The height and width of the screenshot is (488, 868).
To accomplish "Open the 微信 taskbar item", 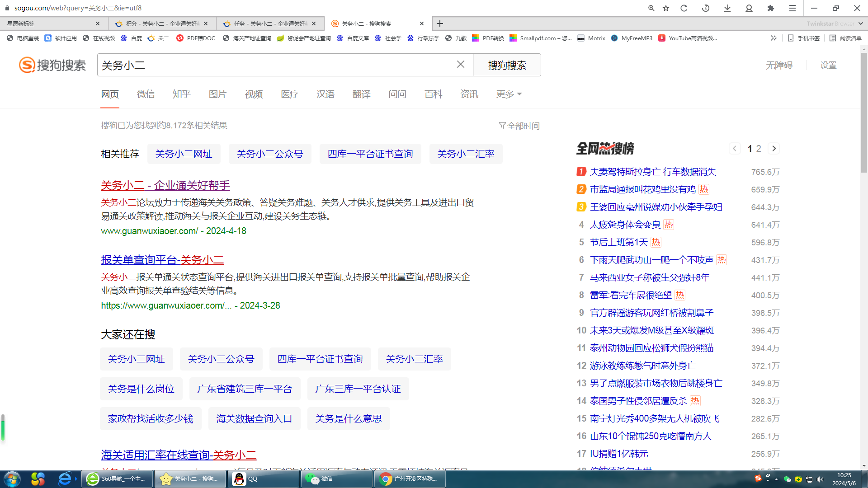I will pos(336,479).
